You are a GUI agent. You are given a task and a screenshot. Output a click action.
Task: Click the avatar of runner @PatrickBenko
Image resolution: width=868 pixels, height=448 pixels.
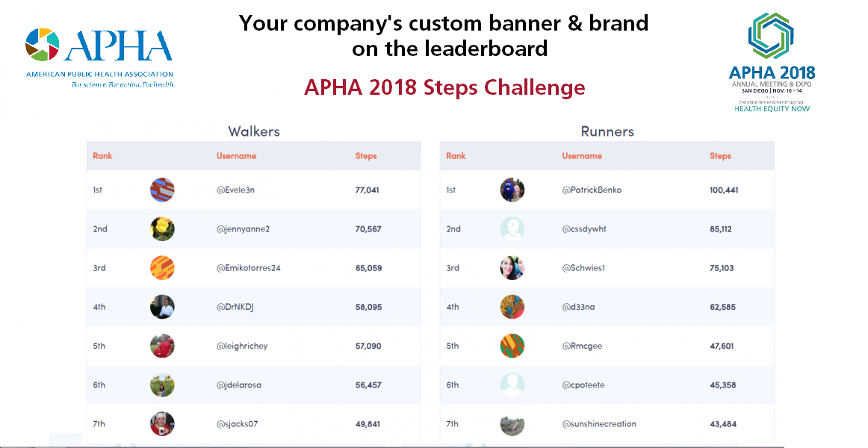[512, 190]
